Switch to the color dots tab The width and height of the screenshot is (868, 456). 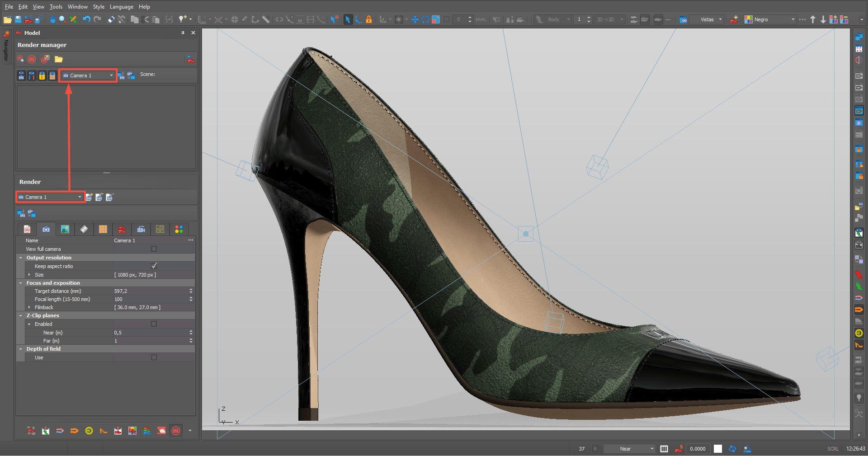[x=179, y=230]
